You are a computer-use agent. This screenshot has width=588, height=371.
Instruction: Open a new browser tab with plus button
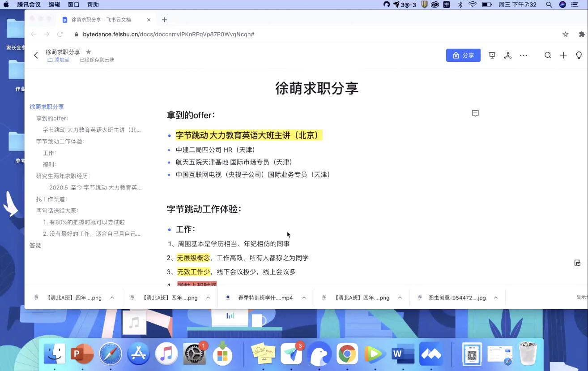(164, 20)
